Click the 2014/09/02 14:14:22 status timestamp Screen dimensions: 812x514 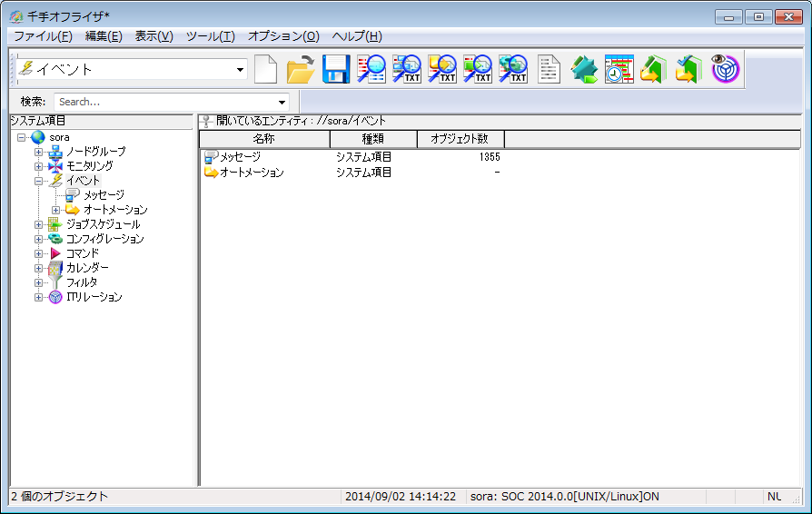(x=401, y=497)
